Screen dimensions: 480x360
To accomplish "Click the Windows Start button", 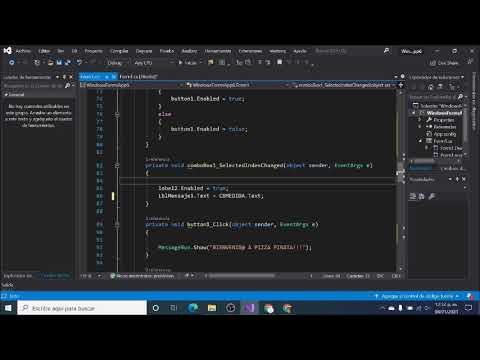I will tap(8, 308).
